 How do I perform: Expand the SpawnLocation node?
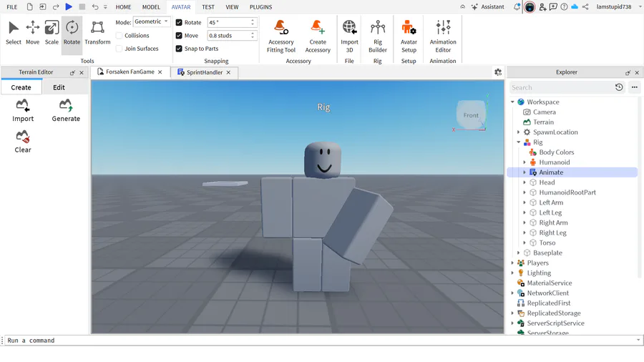tap(519, 132)
